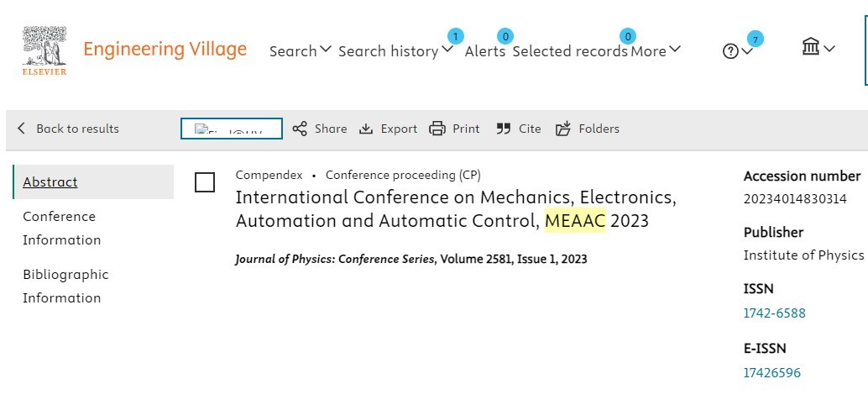Click the chevron beside the institution icon

829,49
